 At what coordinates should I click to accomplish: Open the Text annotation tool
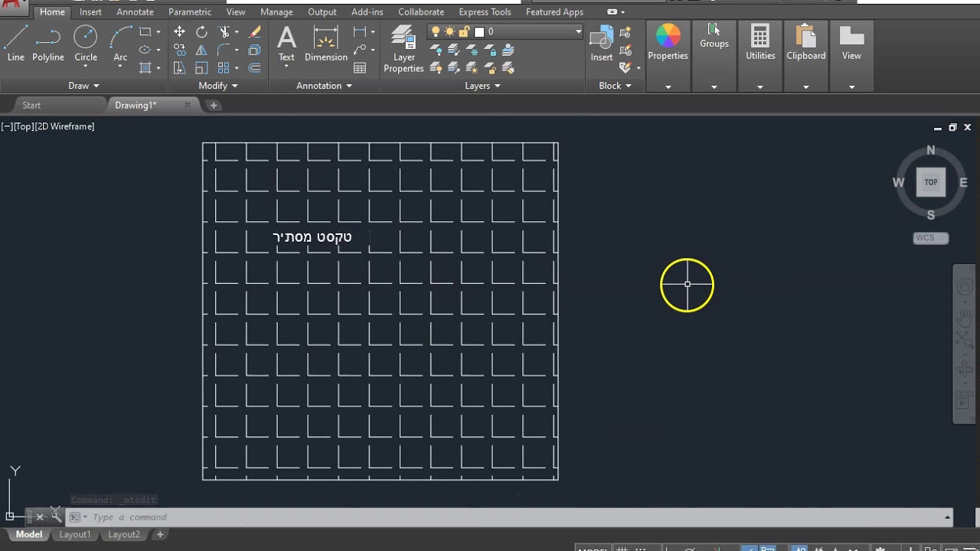pos(286,43)
